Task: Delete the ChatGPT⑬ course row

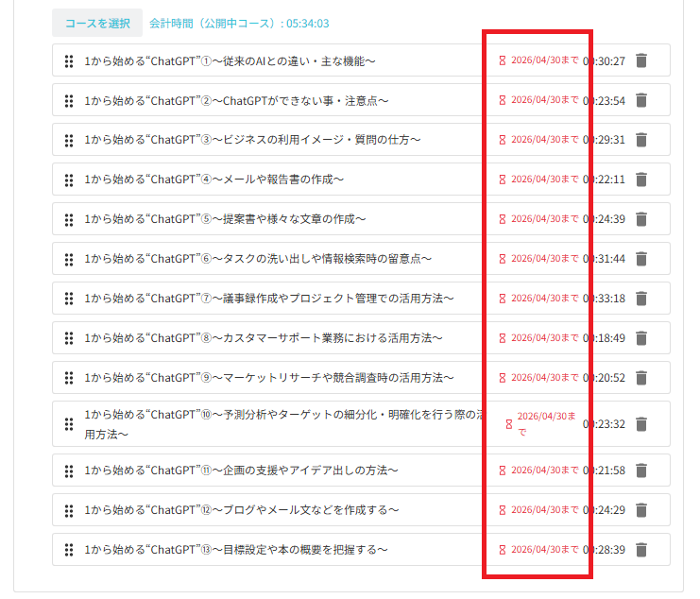Action: (x=641, y=550)
